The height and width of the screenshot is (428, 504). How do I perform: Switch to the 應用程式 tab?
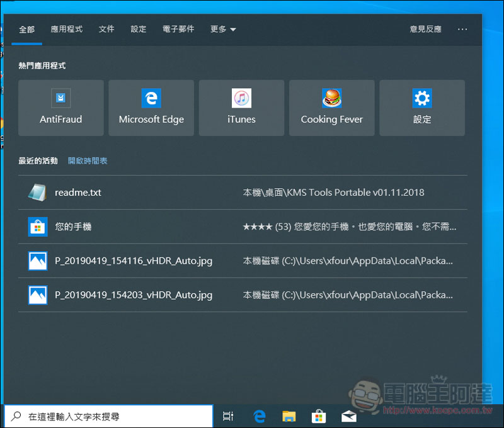tap(67, 29)
